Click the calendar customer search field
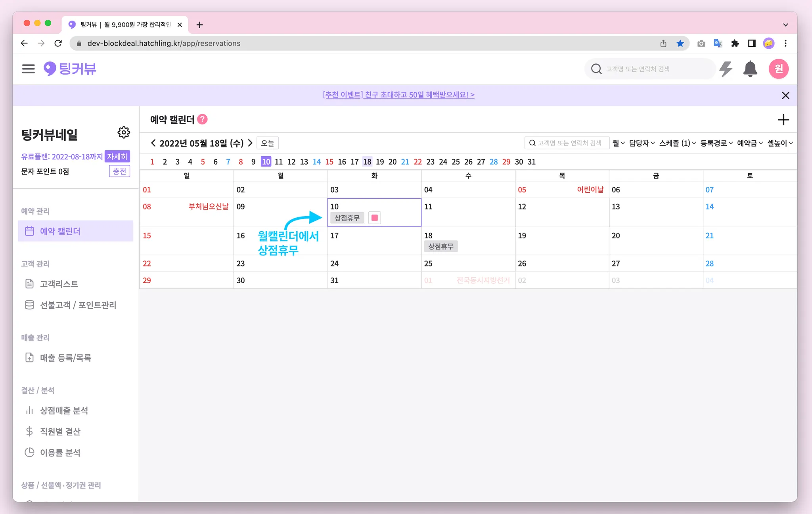Viewport: 812px width, 514px height. point(567,143)
